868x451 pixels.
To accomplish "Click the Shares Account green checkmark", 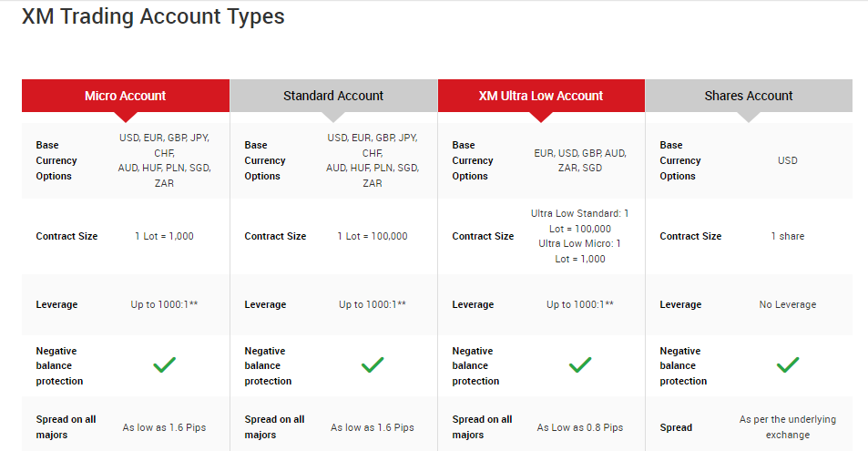I will click(788, 365).
